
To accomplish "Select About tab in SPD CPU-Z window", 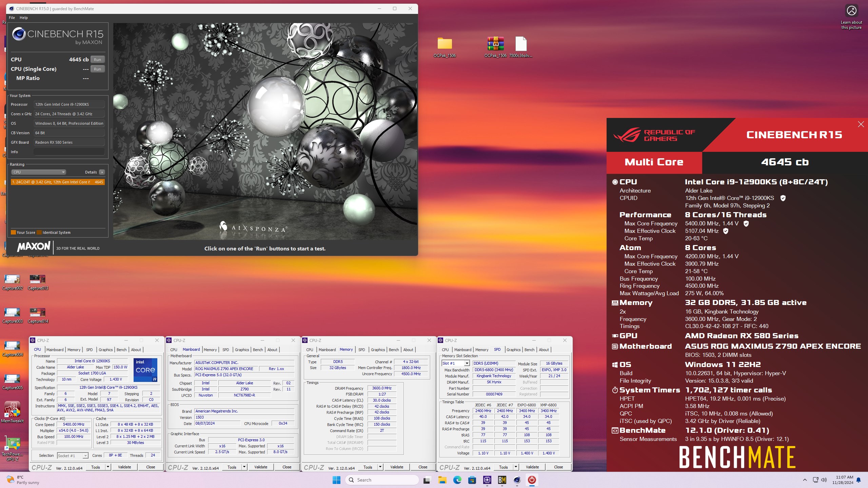I will [x=544, y=350].
